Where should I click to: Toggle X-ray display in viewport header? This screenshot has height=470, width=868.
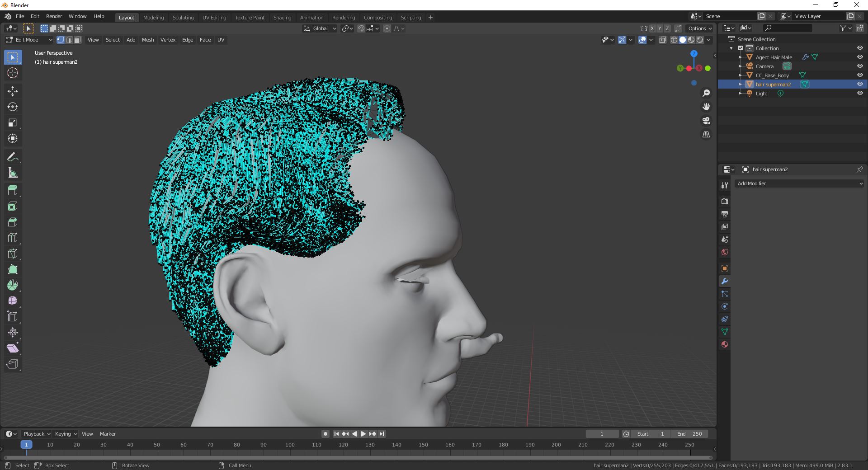[662, 40]
